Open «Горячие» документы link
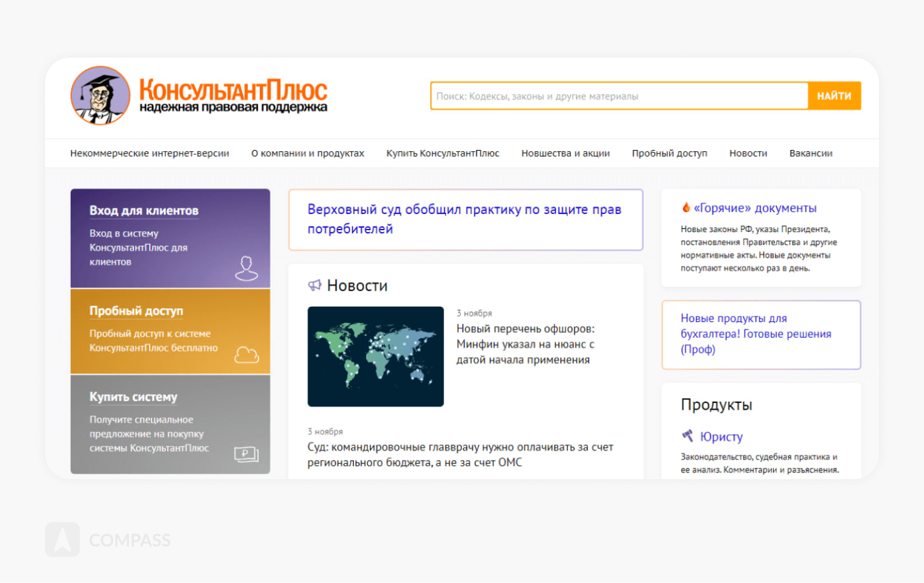The image size is (924, 583). point(755,208)
